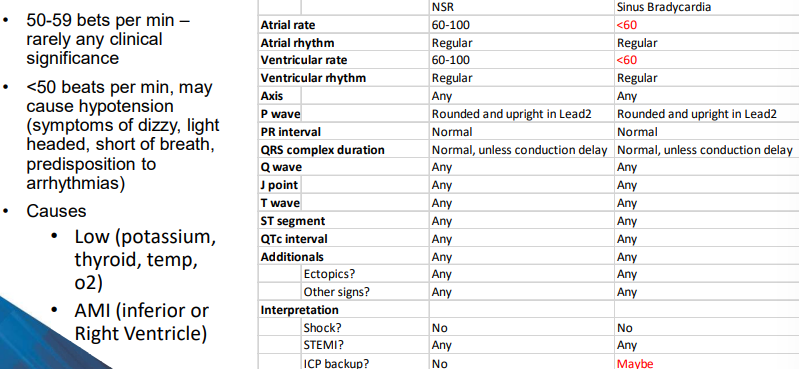Select the AMI inferior bullet text
Viewport: 799px width, 369px height.
tap(142, 322)
